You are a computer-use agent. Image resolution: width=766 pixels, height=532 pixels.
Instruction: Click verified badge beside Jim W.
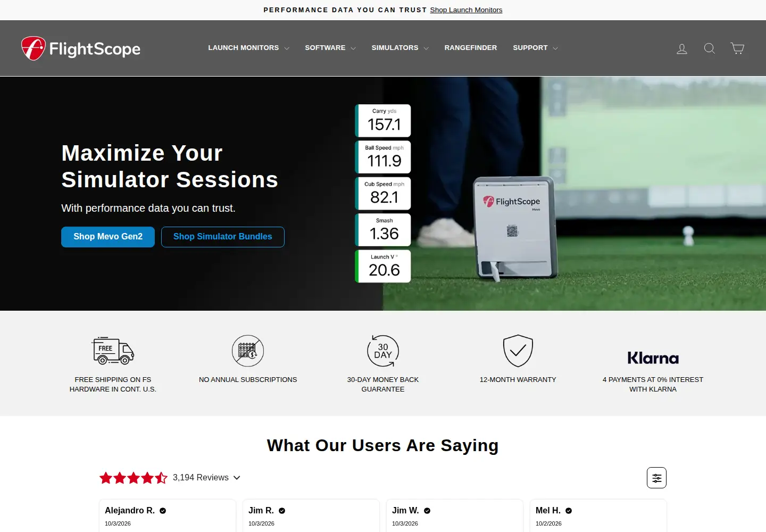[x=427, y=511]
